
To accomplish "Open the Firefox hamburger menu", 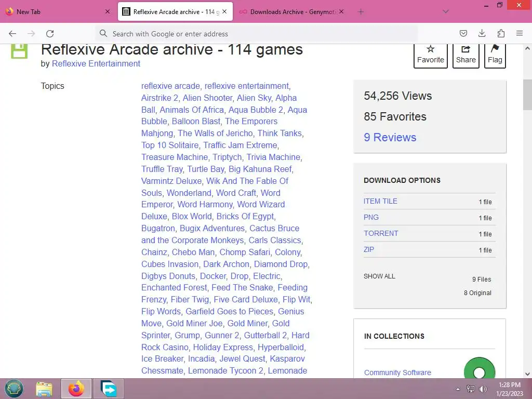I will tap(520, 33).
